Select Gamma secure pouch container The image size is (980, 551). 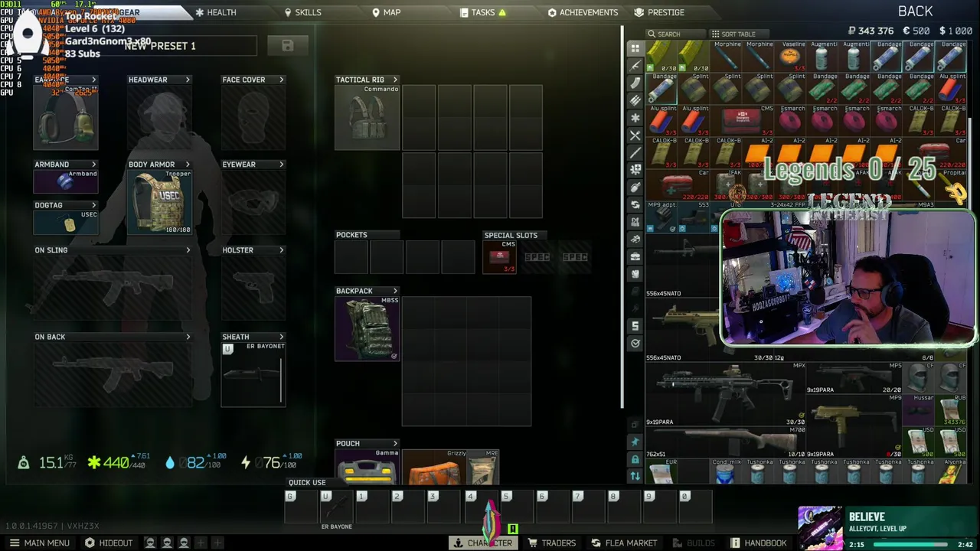367,468
